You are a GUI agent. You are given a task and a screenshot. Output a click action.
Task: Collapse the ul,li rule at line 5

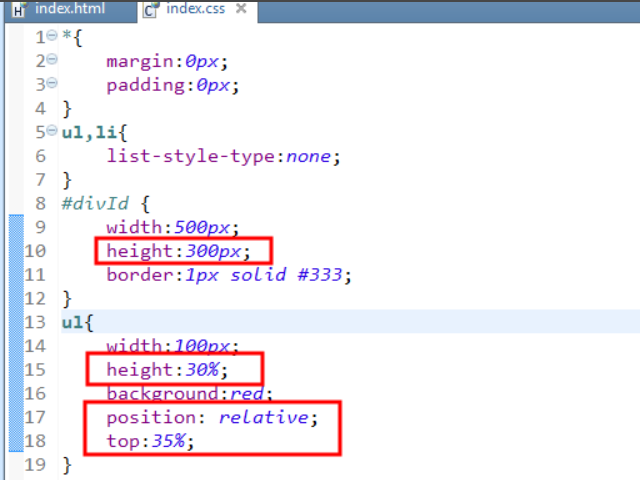tap(52, 131)
